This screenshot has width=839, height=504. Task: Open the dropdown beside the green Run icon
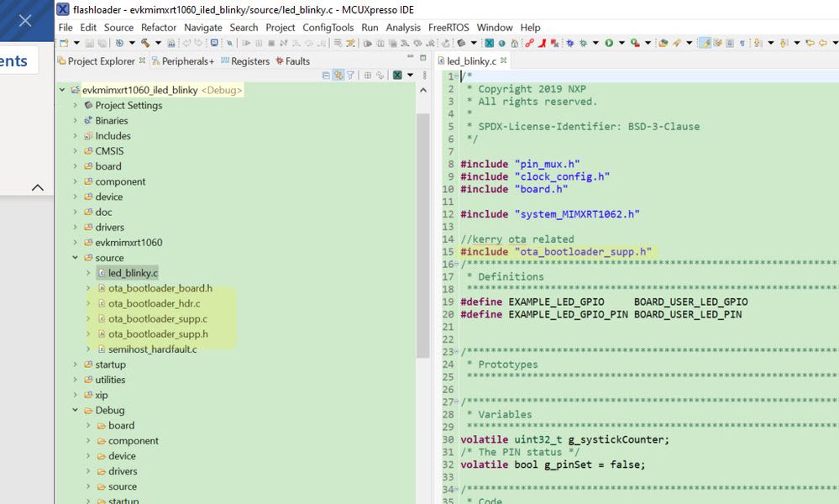[x=621, y=43]
